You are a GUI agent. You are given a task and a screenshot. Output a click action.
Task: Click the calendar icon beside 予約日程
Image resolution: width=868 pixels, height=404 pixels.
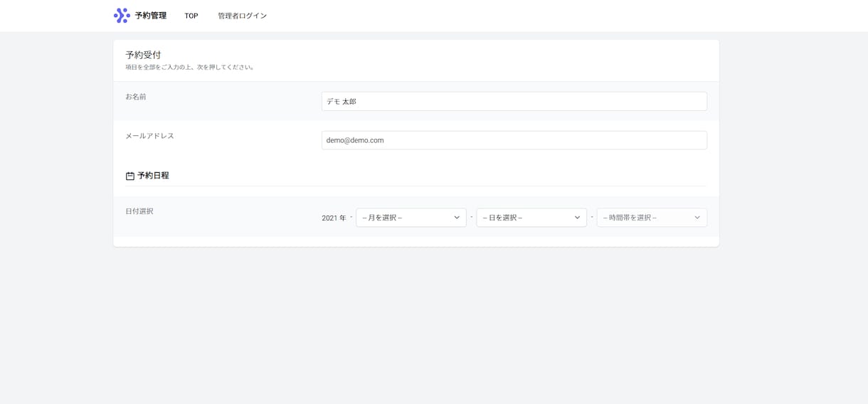(130, 176)
